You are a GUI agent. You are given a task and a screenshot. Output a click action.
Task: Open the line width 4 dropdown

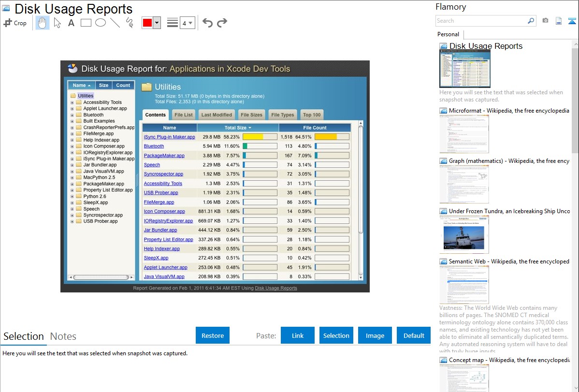pyautogui.click(x=187, y=23)
